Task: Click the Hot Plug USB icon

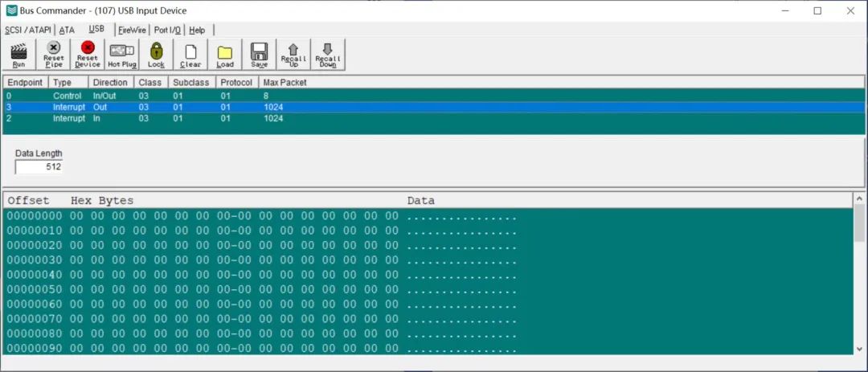Action: point(122,51)
